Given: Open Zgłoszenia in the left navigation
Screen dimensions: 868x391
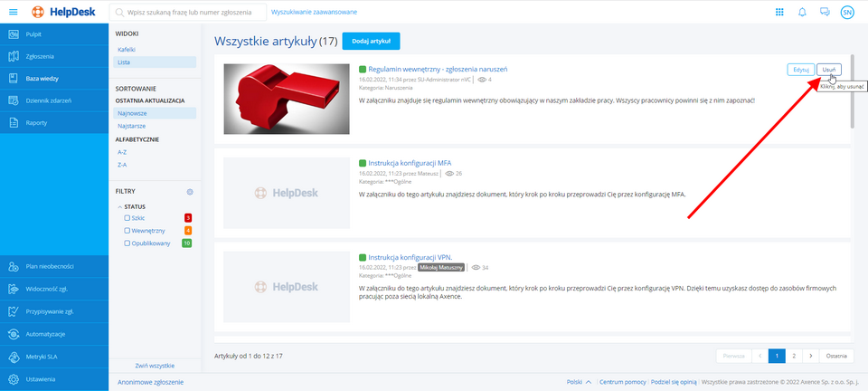Looking at the screenshot, I should [41, 56].
